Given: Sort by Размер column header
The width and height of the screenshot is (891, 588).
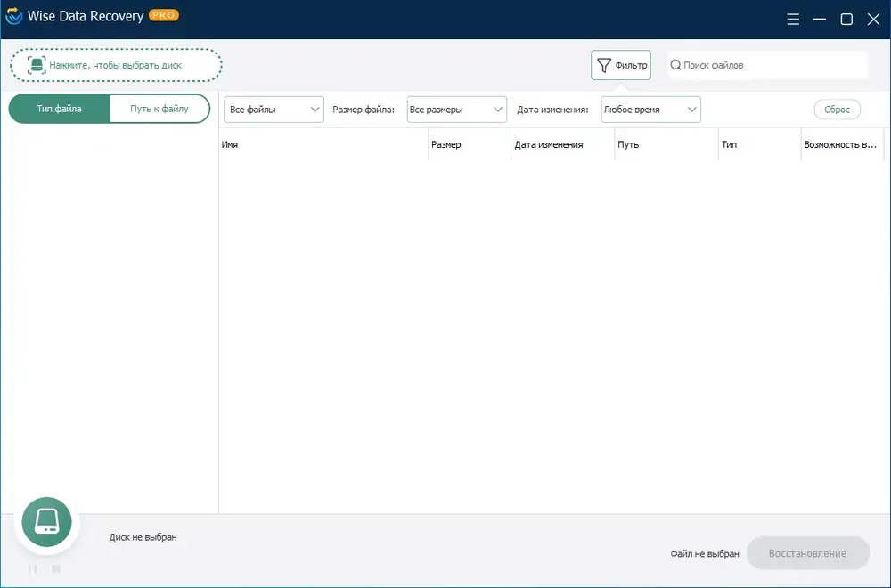Looking at the screenshot, I should click(x=470, y=144).
